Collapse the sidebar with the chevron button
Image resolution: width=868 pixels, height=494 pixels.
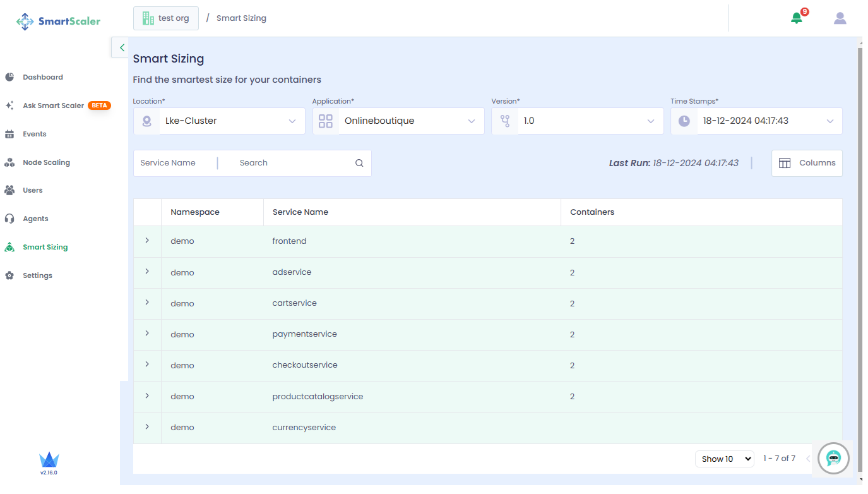pos(121,47)
